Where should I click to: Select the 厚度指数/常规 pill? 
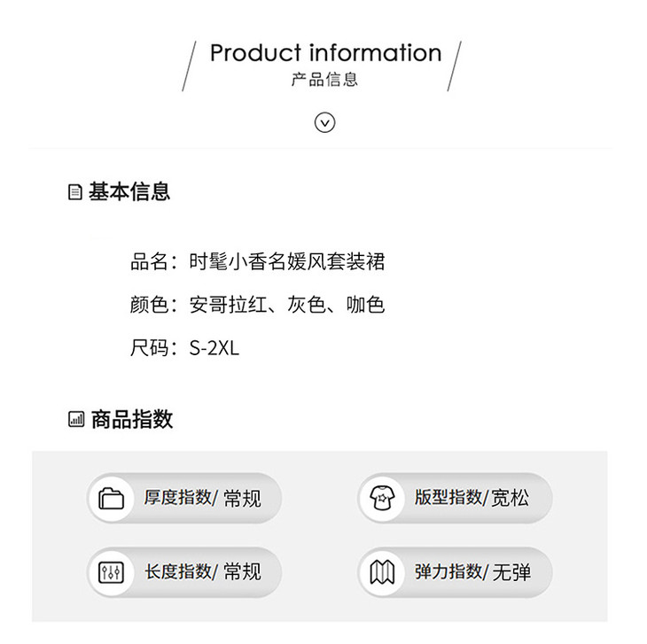(x=184, y=498)
